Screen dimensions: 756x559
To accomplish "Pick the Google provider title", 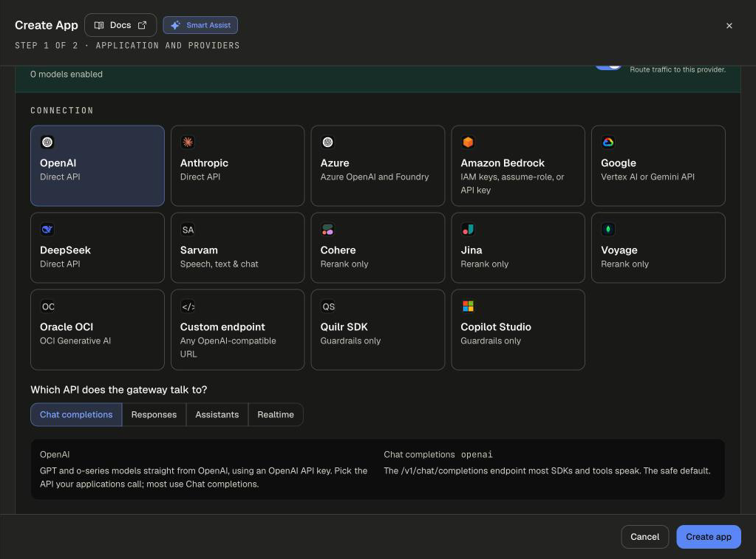I will click(x=618, y=163).
